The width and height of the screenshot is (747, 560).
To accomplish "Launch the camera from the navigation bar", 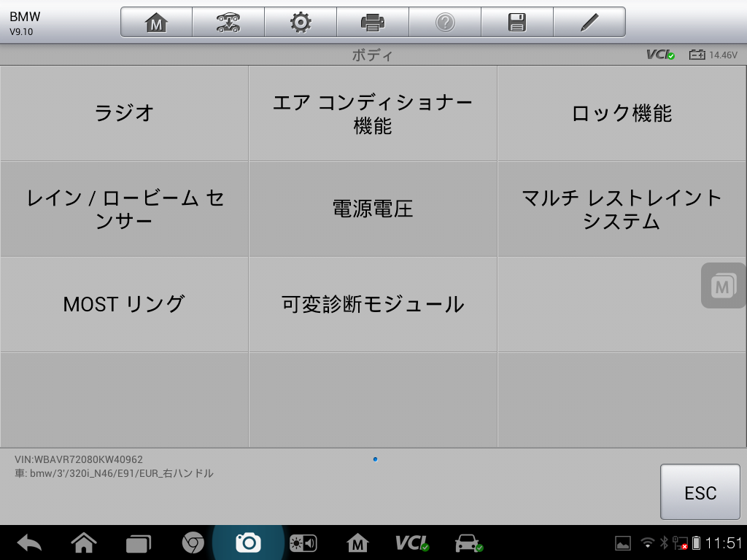I will coord(249,541).
